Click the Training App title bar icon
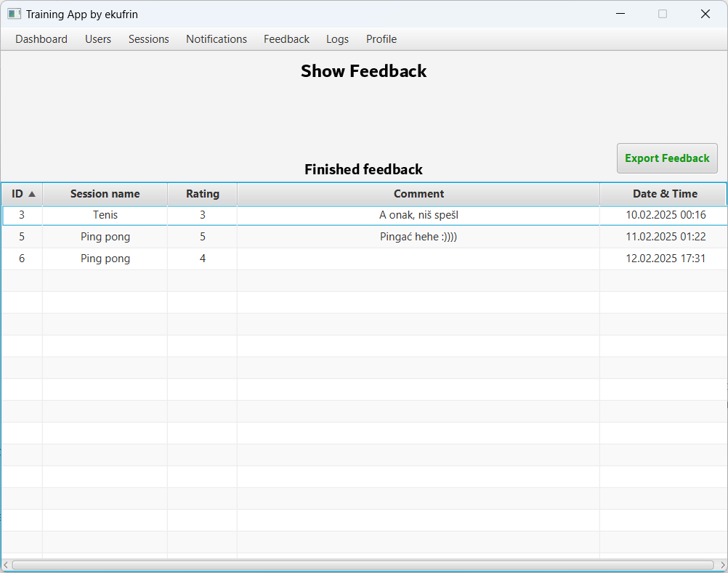Image resolution: width=728 pixels, height=573 pixels. (x=14, y=14)
